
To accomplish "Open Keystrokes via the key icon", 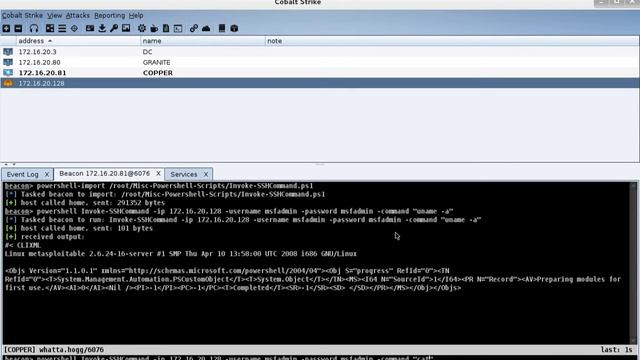I will (114, 29).
